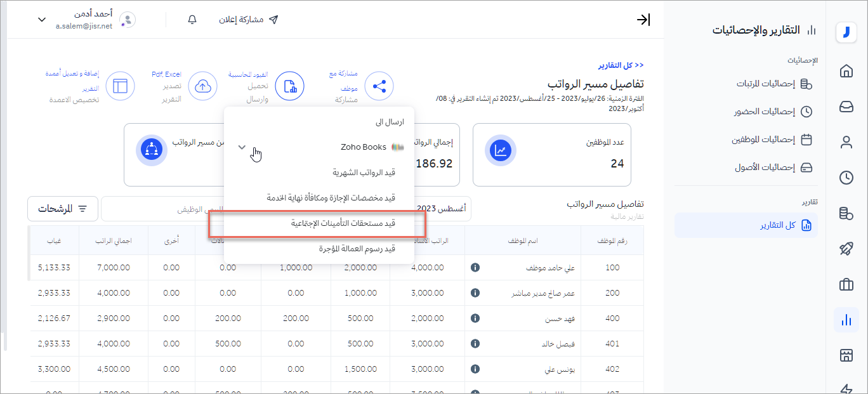Screen dimensions: 868x394
Task: Open the أغسطس 2023 month selector
Action: pos(443,208)
